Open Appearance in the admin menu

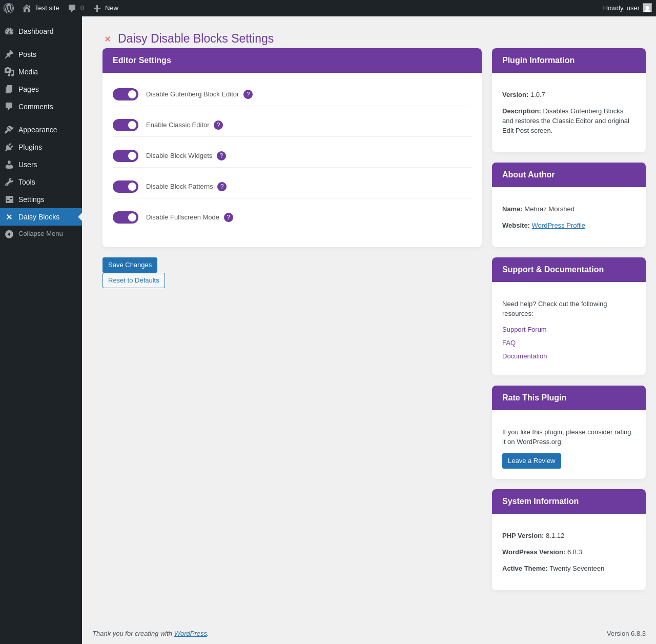41,130
